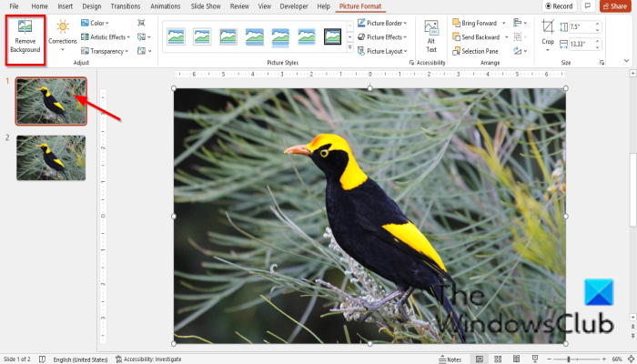637x364 pixels.
Task: Select slide 1 thumbnail
Action: 51,101
